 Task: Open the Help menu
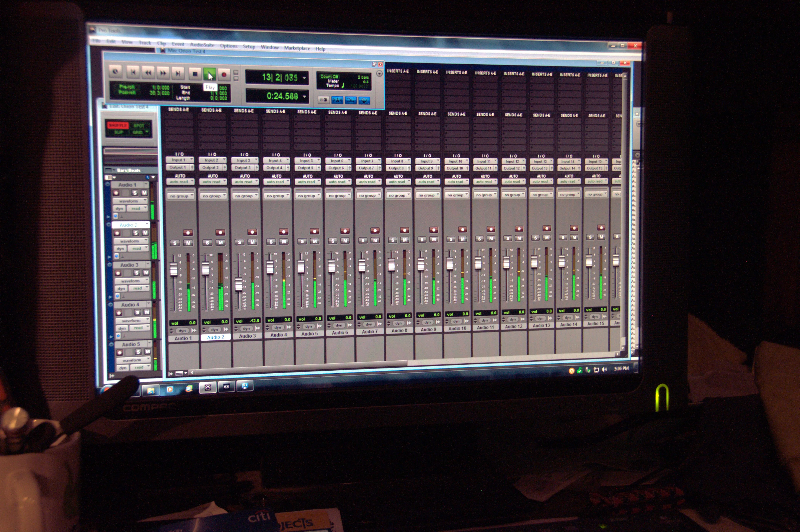pyautogui.click(x=320, y=49)
